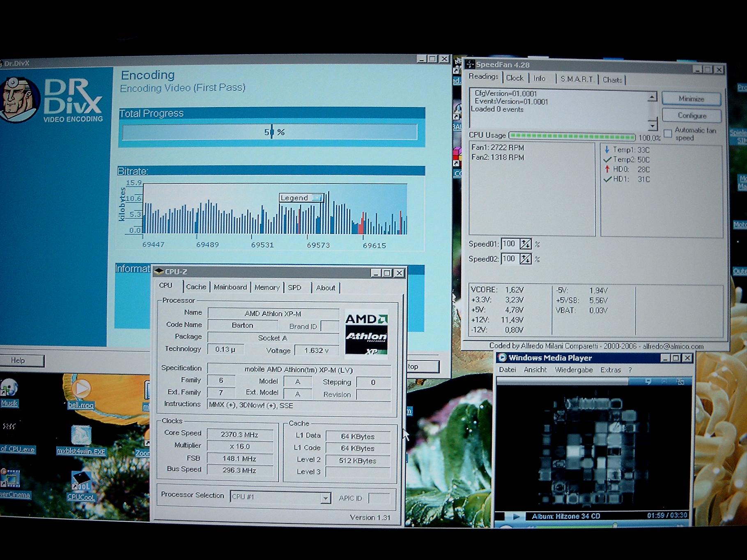The height and width of the screenshot is (560, 747).
Task: Click the Speed02 spinner arrows
Action: click(x=525, y=259)
